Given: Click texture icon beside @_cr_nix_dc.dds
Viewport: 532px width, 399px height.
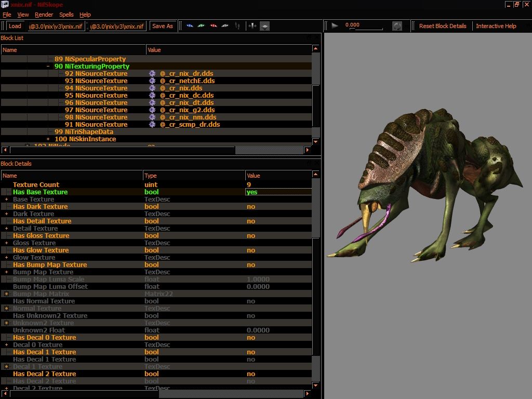Looking at the screenshot, I should (152, 96).
